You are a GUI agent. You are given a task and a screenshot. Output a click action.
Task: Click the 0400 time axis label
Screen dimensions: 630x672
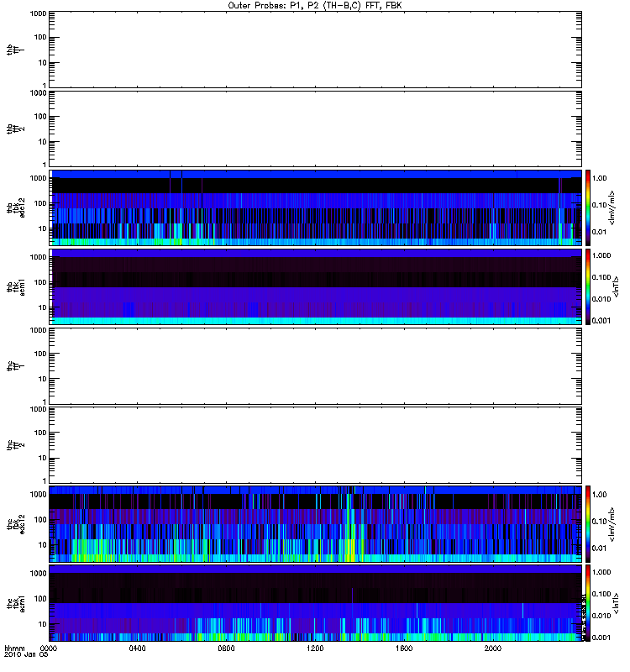(137, 648)
